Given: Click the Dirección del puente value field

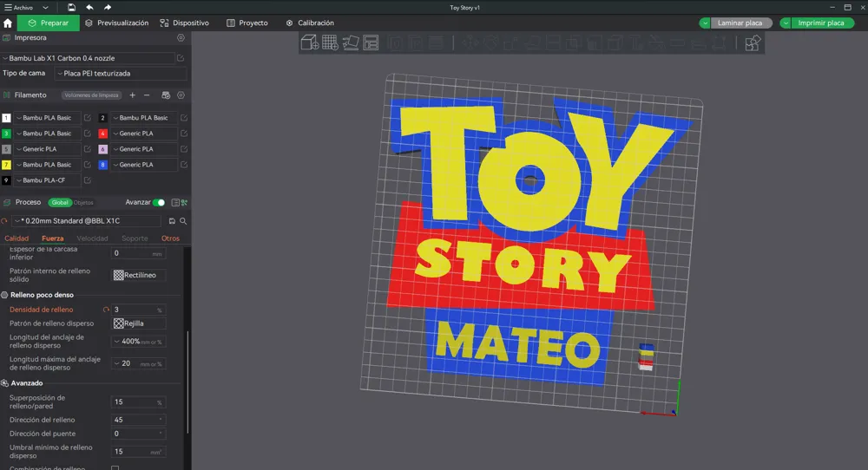Looking at the screenshot, I should click(x=138, y=434).
